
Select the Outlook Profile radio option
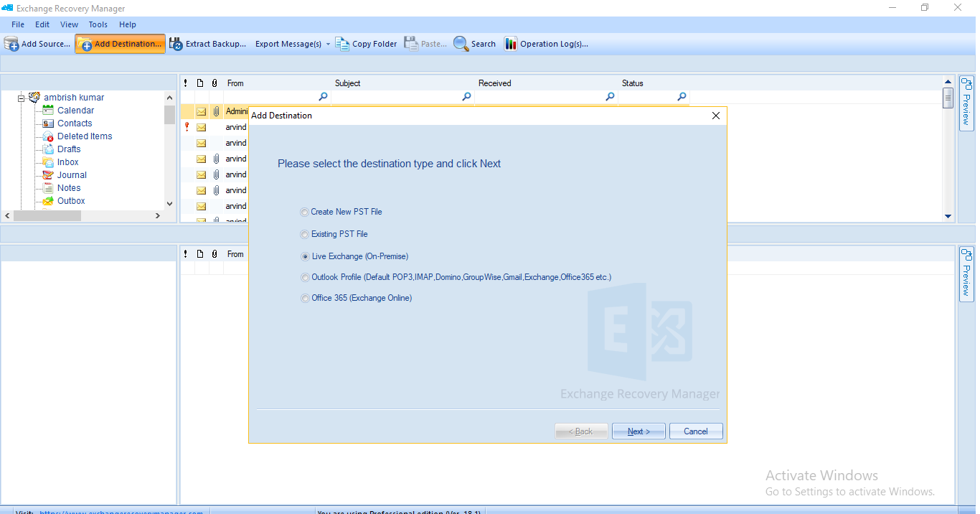(x=305, y=278)
